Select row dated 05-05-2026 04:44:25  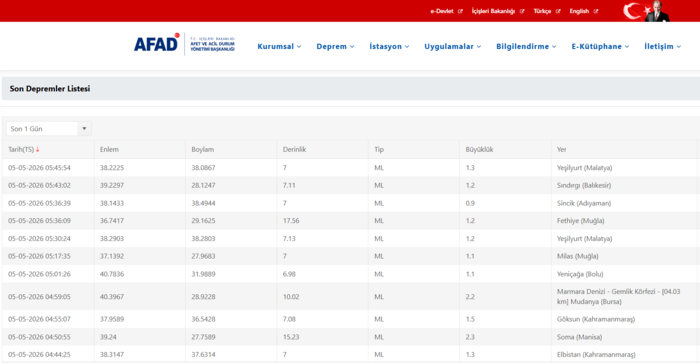pos(350,355)
